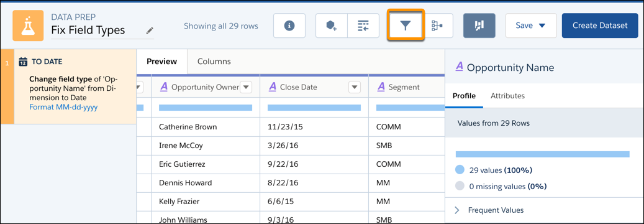644x224 pixels.
Task: Click 0 missing values (0%) legend entry
Action: point(501,186)
